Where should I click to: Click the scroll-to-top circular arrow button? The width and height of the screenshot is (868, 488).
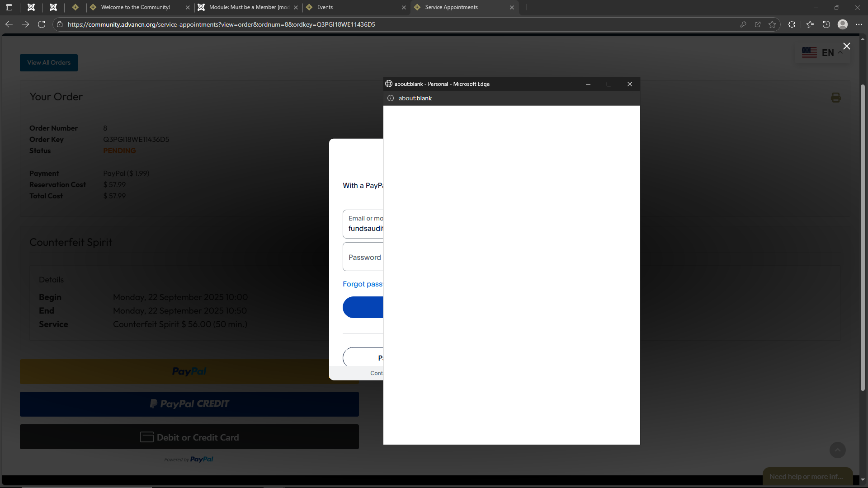pyautogui.click(x=837, y=450)
